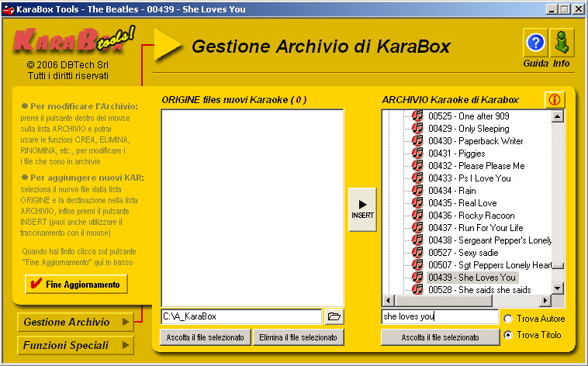This screenshot has height=366, width=588.
Task: Select 00528 - She saids she saids
Action: click(x=479, y=289)
